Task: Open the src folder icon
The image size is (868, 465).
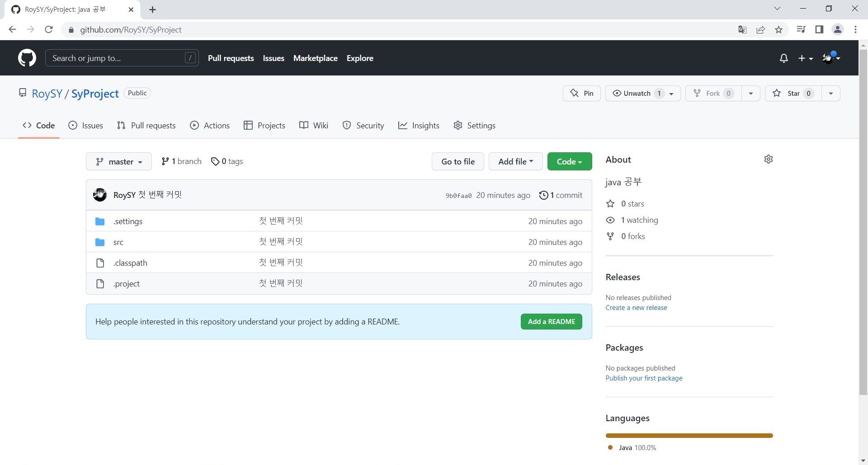Action: point(100,242)
